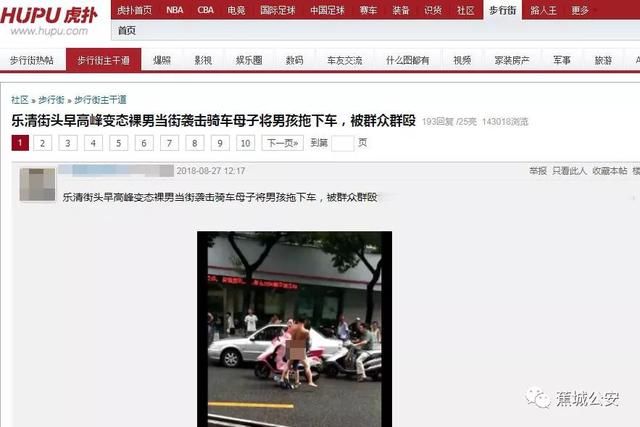This screenshot has width=640, height=427.
Task: Select 步行街主干道 tab
Action: 103,60
